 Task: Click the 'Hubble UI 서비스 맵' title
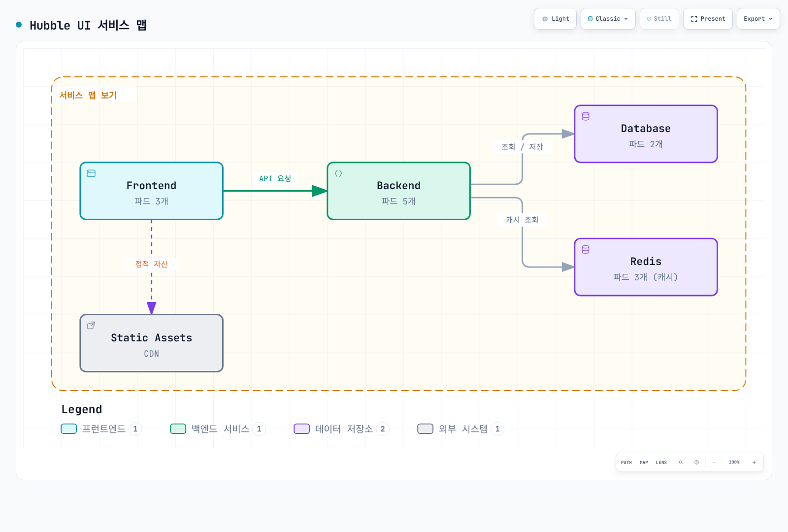[x=88, y=25]
